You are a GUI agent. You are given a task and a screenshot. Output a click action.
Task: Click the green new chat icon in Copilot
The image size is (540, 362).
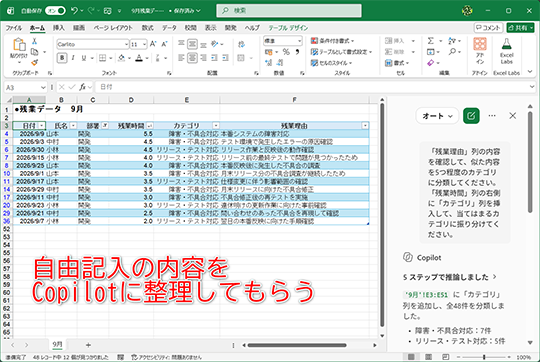[x=471, y=116]
